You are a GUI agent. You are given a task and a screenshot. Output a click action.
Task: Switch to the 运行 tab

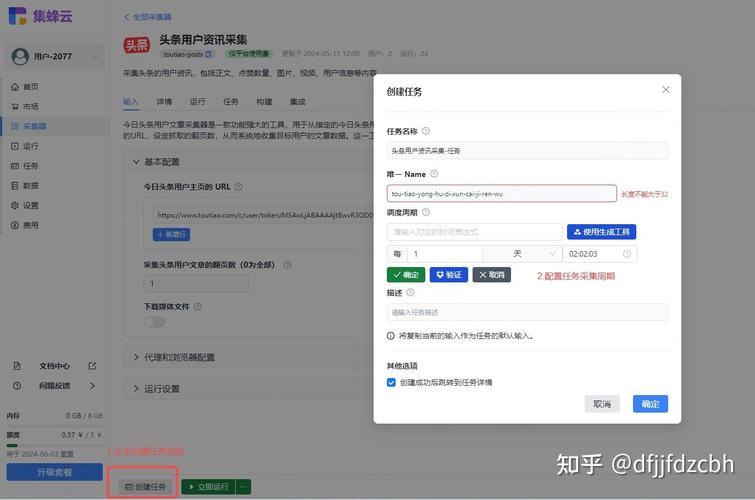click(197, 102)
